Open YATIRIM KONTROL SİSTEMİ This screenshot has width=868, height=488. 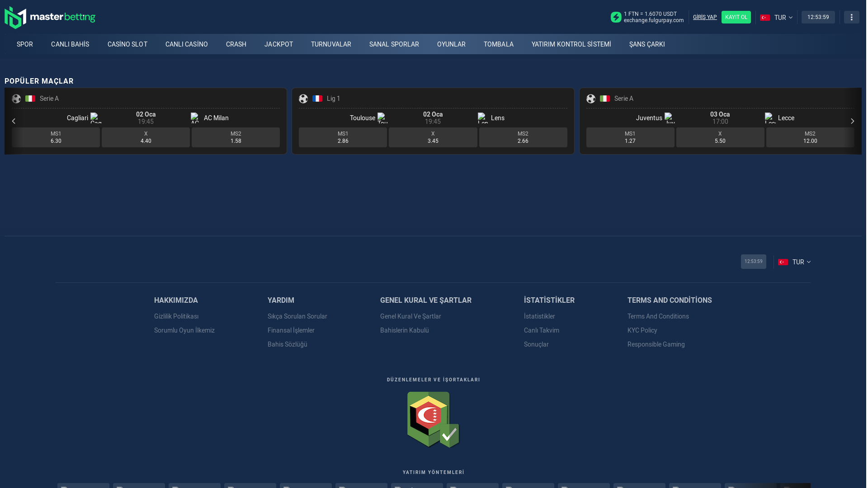click(x=571, y=44)
